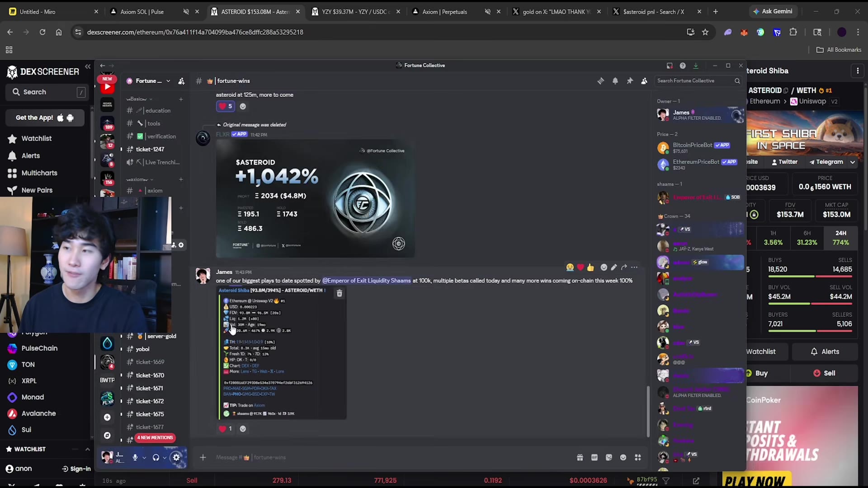Open token options three-dot menu
Screen dimensions: 868x488
pyautogui.click(x=858, y=71)
